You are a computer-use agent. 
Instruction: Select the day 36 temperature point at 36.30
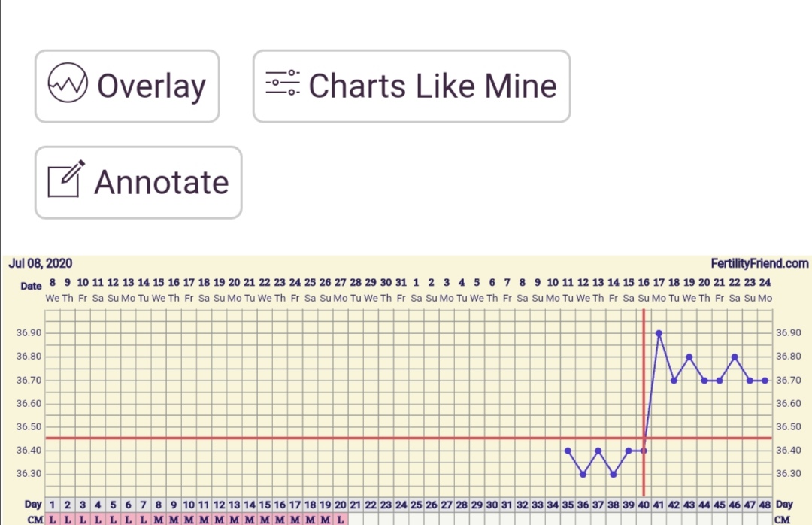tap(583, 474)
